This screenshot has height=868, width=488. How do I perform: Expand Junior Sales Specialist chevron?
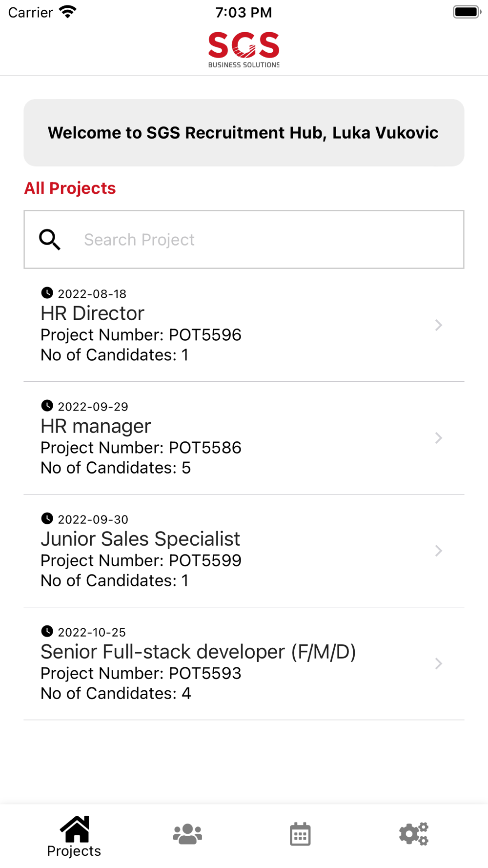click(x=439, y=551)
